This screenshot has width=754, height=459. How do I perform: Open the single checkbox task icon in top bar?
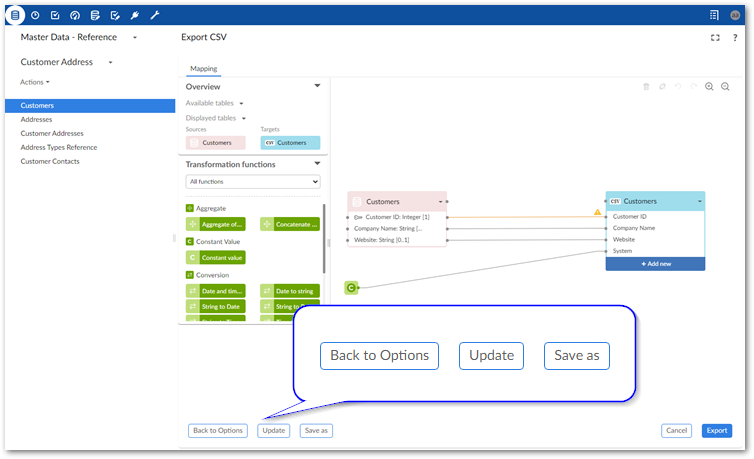(55, 15)
